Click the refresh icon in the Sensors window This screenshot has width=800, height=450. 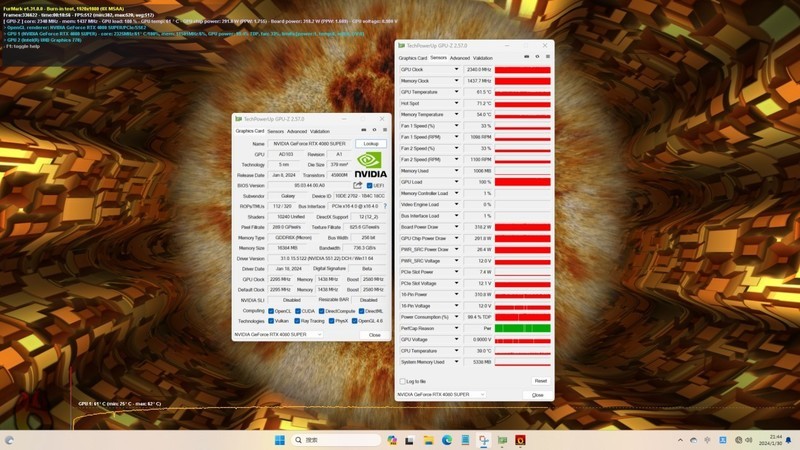[x=538, y=57]
